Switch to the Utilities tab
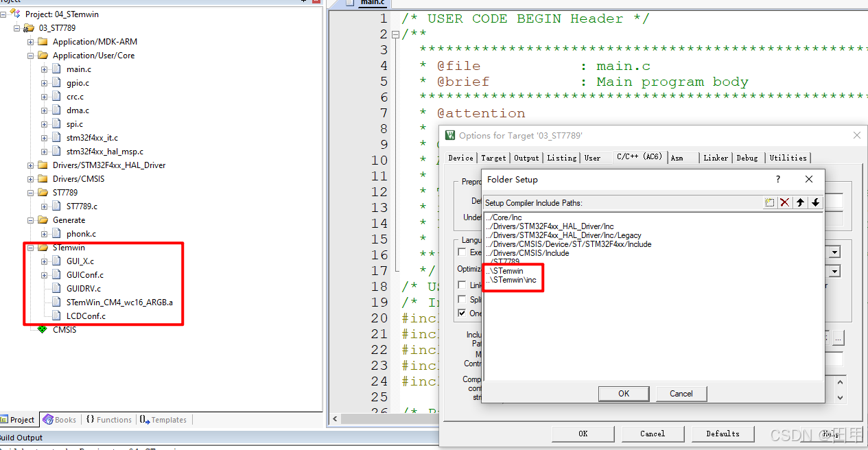 click(x=788, y=158)
